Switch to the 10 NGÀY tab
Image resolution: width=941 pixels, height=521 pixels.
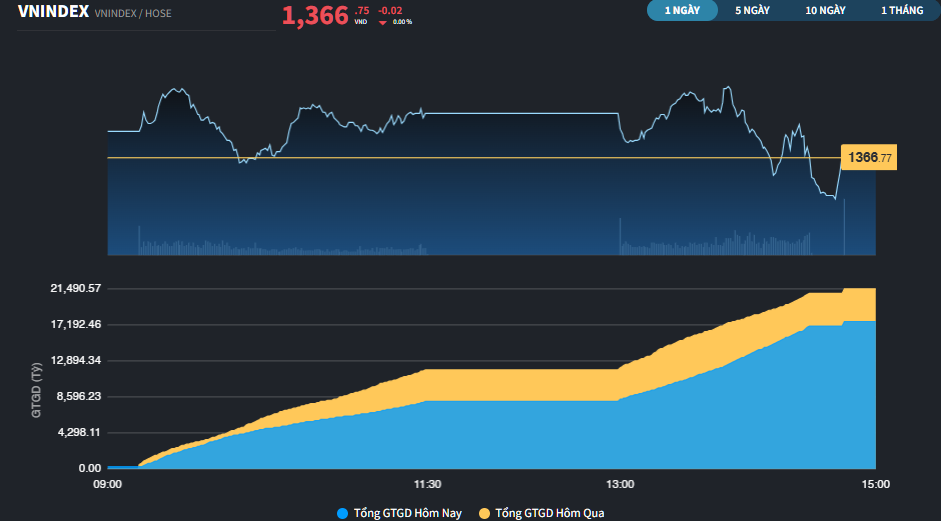tap(825, 10)
